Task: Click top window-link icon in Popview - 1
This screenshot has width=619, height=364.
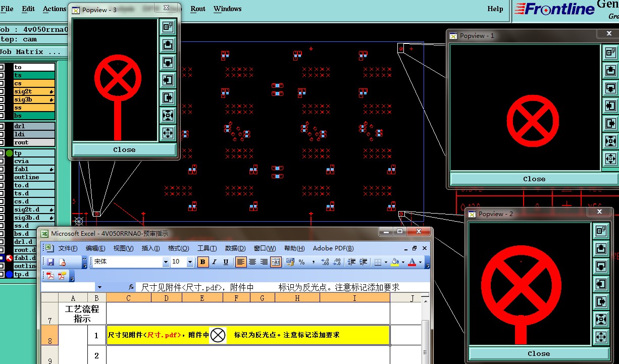Action: (610, 52)
